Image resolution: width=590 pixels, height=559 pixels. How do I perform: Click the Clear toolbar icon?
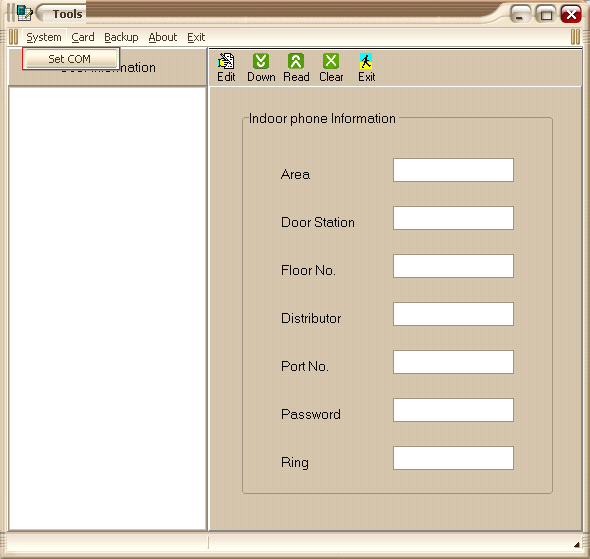tap(331, 61)
